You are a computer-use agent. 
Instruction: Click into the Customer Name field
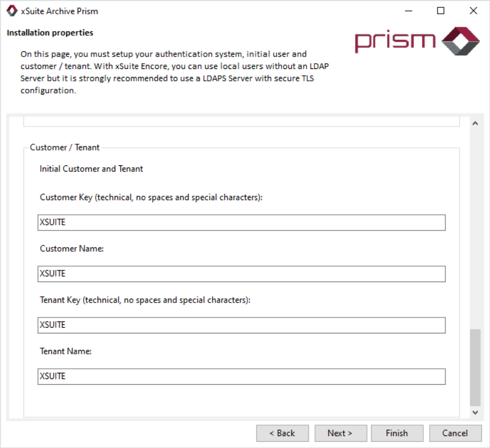click(241, 274)
